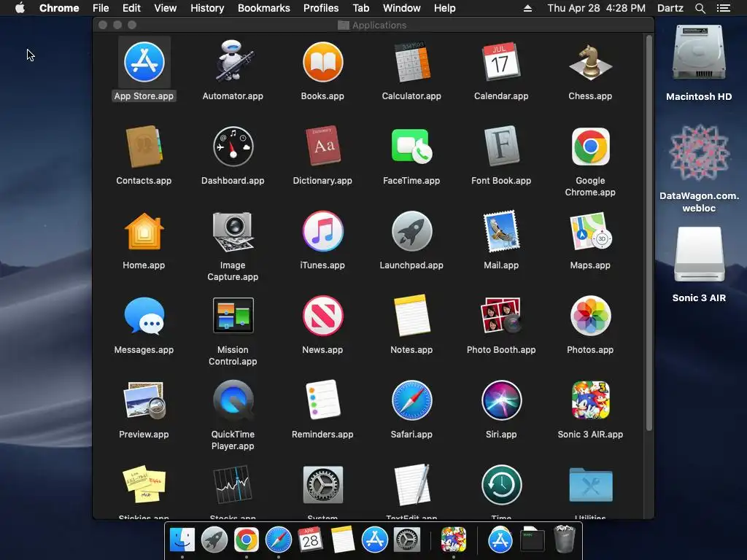Open the Apple menu
This screenshot has width=747, height=560.
[x=20, y=8]
